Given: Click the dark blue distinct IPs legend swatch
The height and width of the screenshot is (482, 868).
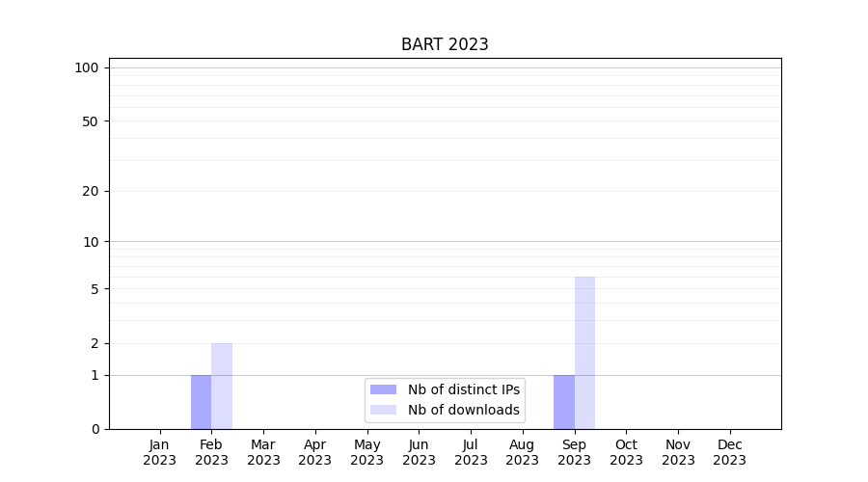Looking at the screenshot, I should [x=383, y=389].
